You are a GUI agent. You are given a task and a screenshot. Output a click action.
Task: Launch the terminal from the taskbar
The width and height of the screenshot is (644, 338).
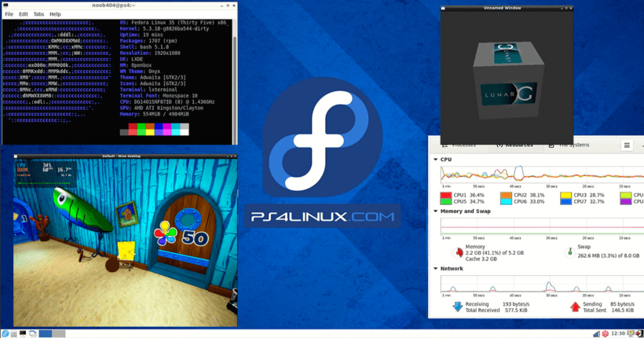23,333
